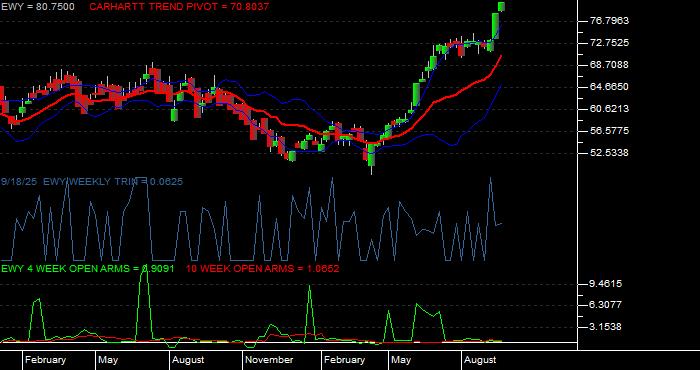This screenshot has height=370, width=700.
Task: Select the 52.5338 price axis value
Action: coord(609,153)
